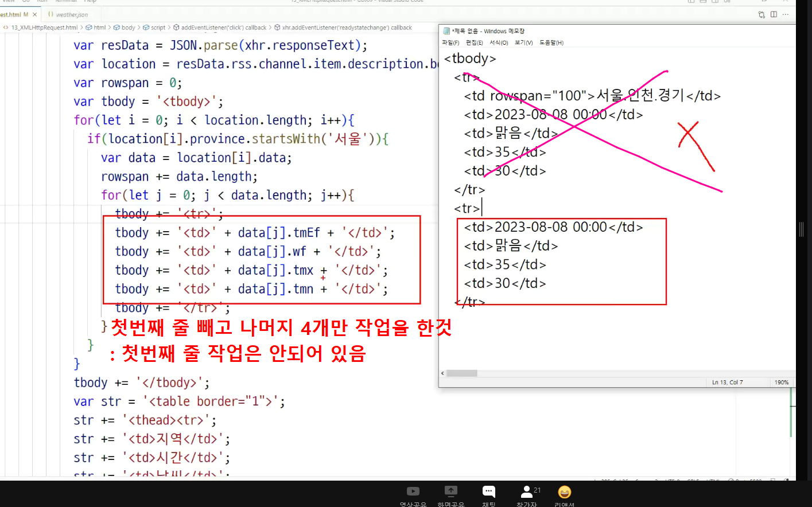
Task: Click 'JSON.parse(xhr.responseText)' code line
Action: point(220,45)
